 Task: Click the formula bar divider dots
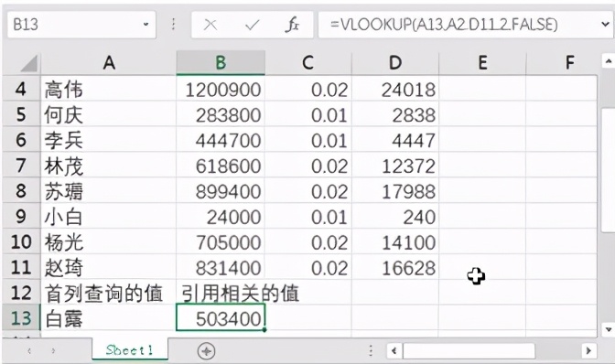coord(173,25)
